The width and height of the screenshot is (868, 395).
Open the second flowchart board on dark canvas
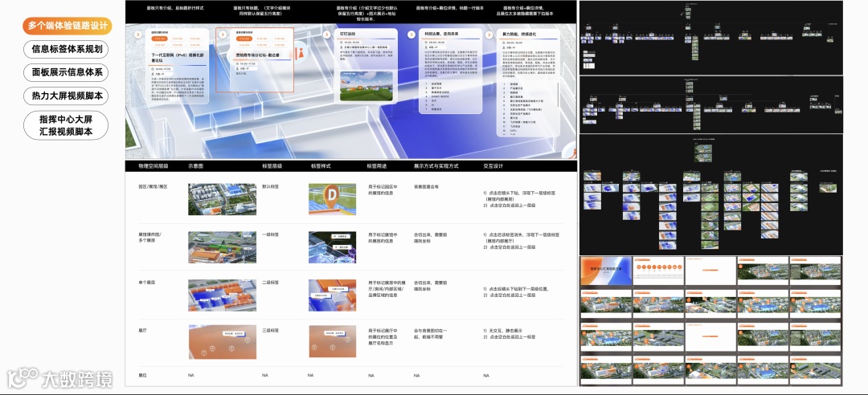[710, 104]
